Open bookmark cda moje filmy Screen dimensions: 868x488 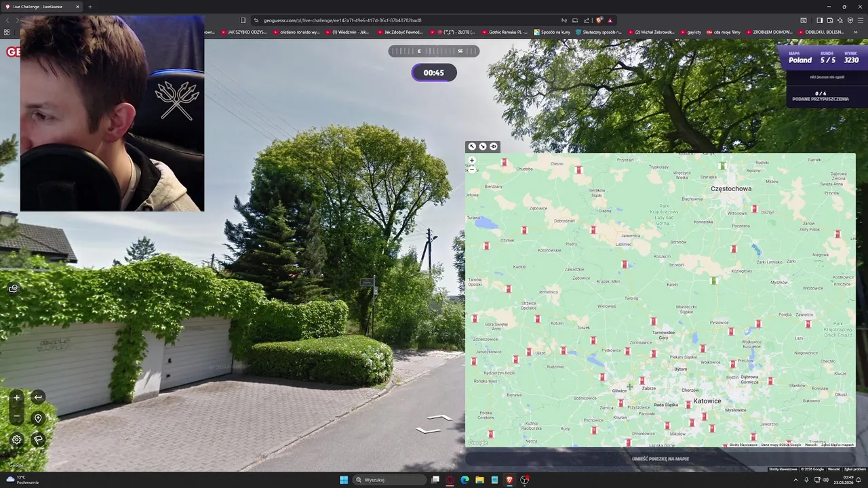pos(724,32)
